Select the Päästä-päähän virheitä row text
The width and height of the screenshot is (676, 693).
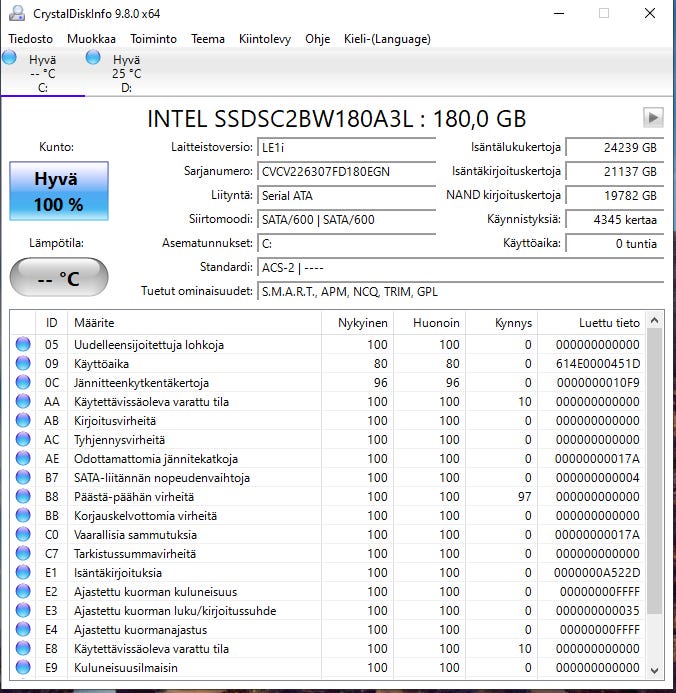tap(134, 497)
